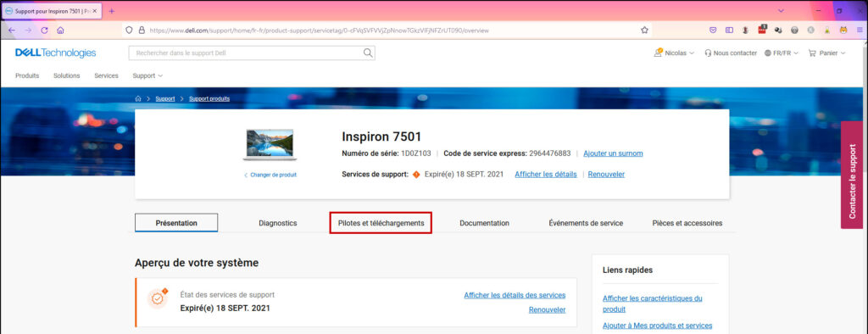Click Renouveler in support status card
The image size is (868, 334).
[x=547, y=310]
